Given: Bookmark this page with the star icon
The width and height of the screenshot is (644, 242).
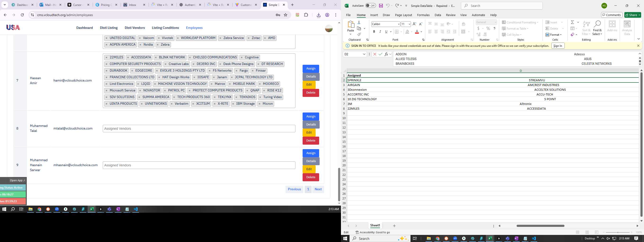Looking at the screenshot, I should pyautogui.click(x=286, y=15).
